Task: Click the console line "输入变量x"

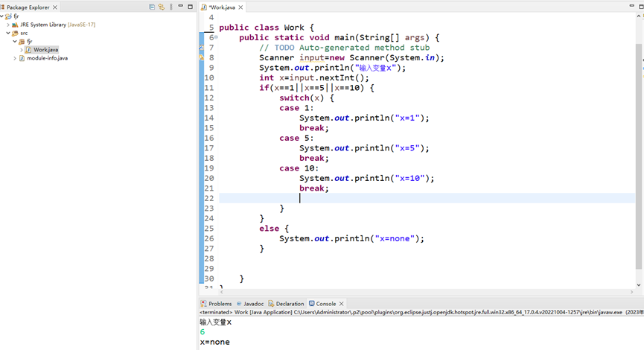Action: (x=216, y=322)
